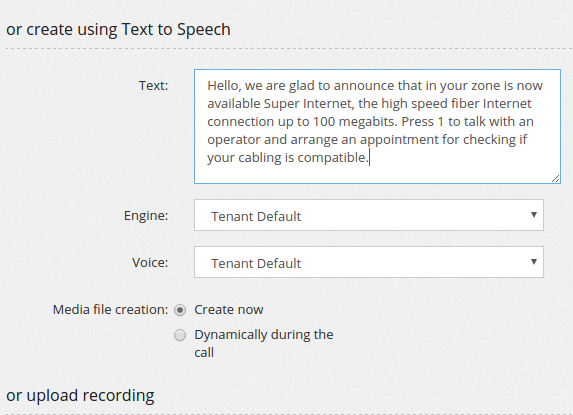573x415 pixels.
Task: Click the 'Voice:' field label
Action: point(150,262)
